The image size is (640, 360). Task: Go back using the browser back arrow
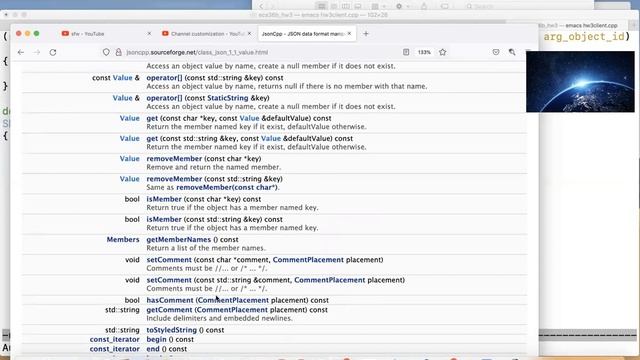[21, 52]
